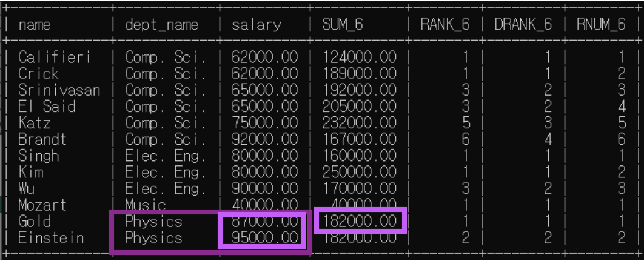Select the name "Kim"
Viewport: 644px width, 264px height.
click(x=30, y=172)
